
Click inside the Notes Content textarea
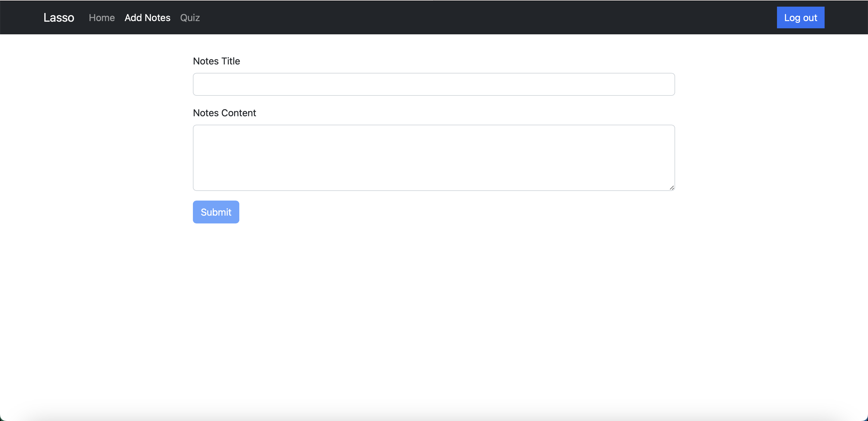click(x=433, y=157)
